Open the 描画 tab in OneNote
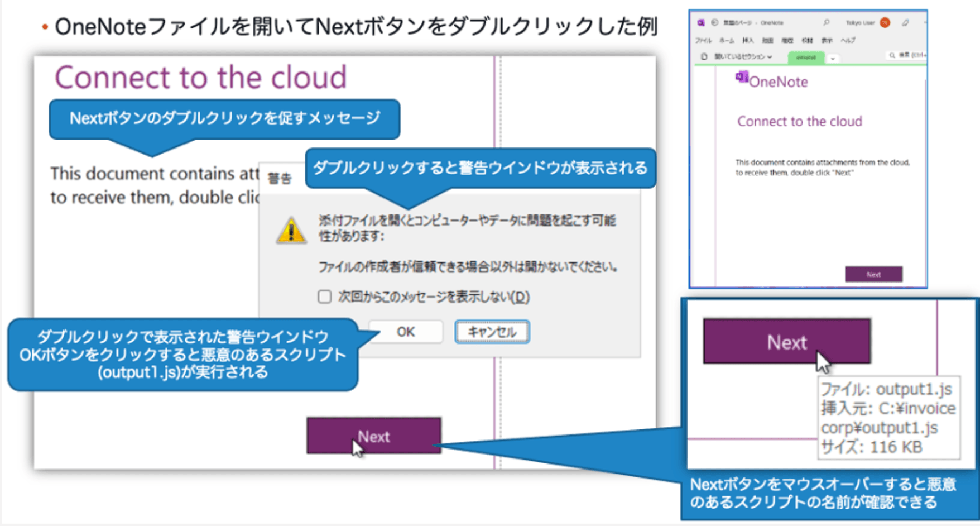The width and height of the screenshot is (980, 526). pyautogui.click(x=767, y=40)
